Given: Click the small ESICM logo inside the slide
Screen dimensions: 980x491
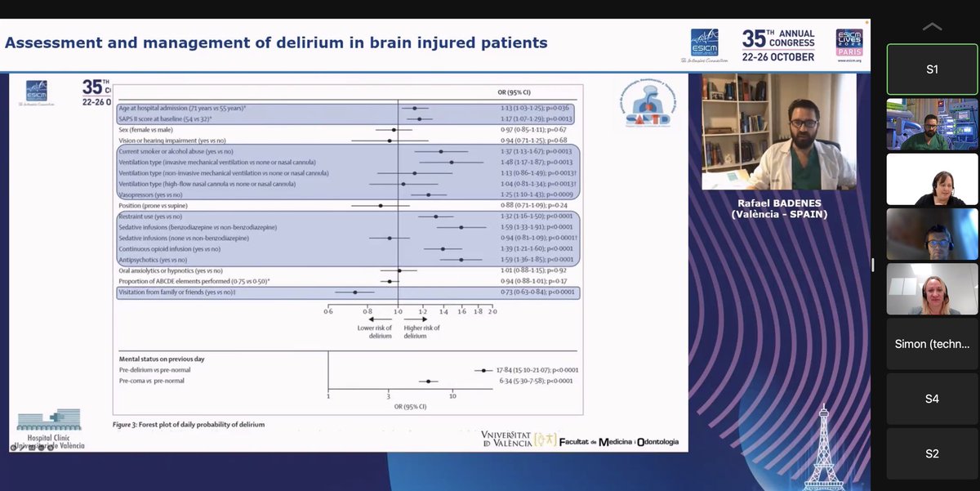Looking at the screenshot, I should [x=37, y=95].
